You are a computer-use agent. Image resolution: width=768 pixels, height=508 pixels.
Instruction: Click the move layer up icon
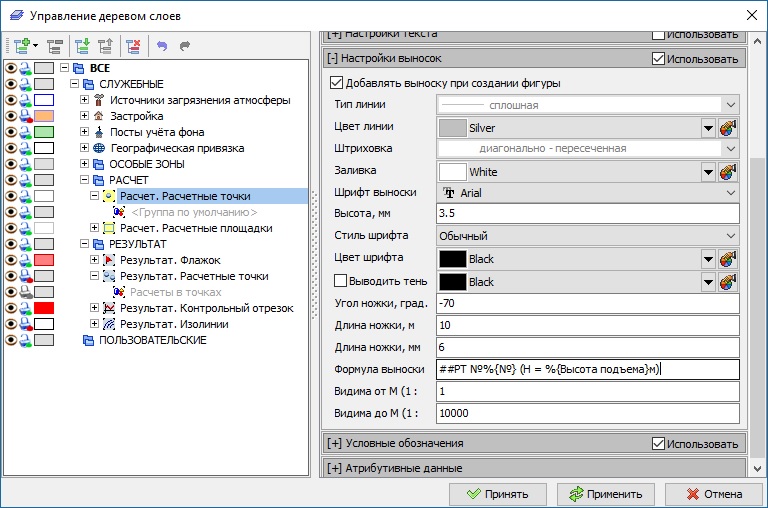tap(104, 45)
